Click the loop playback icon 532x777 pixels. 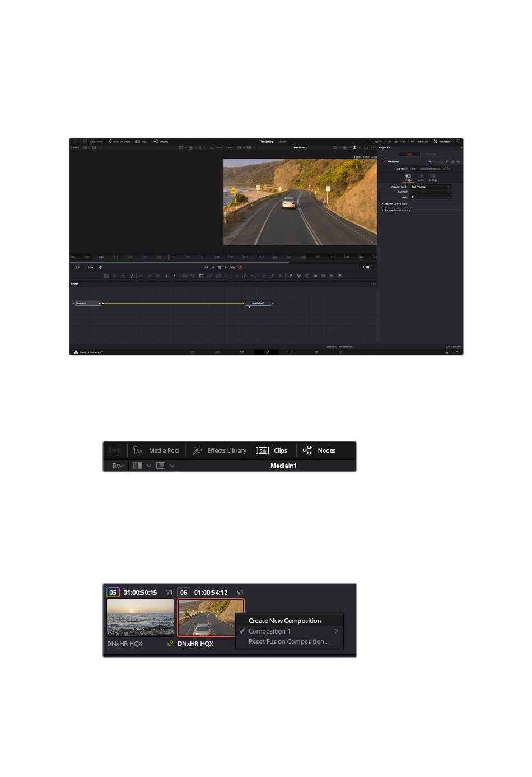[x=240, y=267]
